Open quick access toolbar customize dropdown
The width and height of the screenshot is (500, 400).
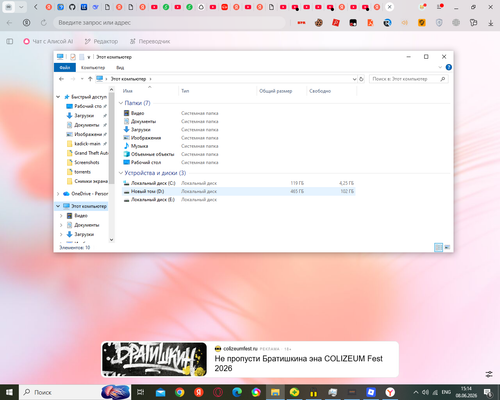click(x=89, y=57)
